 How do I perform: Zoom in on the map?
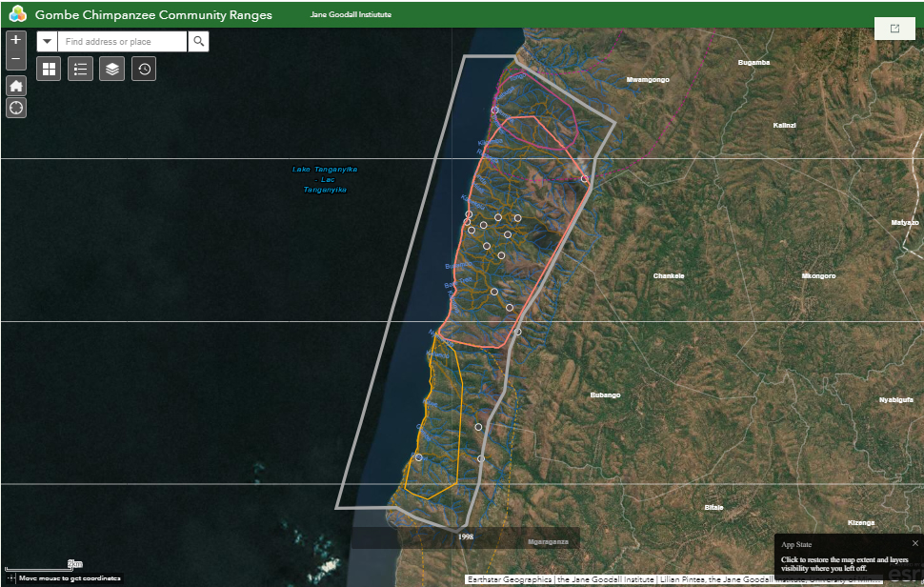16,40
